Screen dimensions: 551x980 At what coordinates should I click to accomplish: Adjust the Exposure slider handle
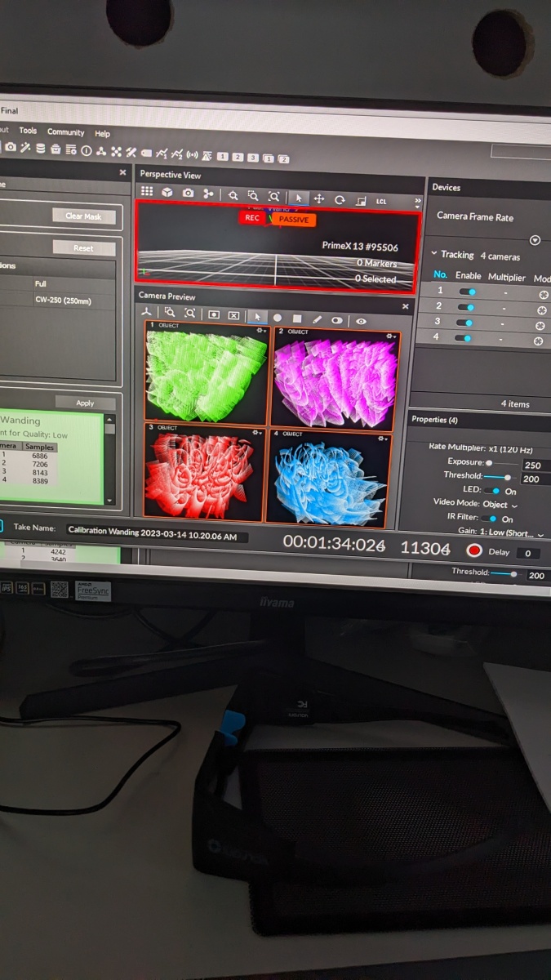(x=489, y=462)
